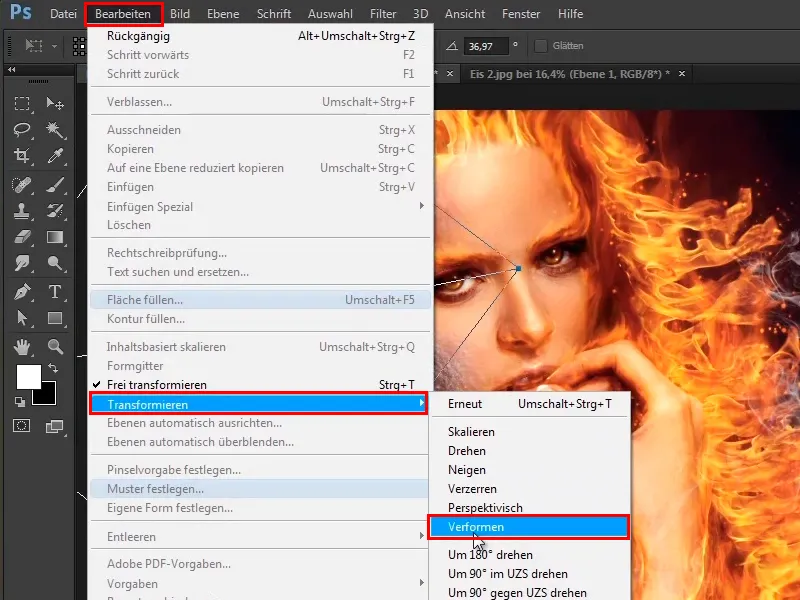Select the Healing Brush tool

tap(22, 185)
